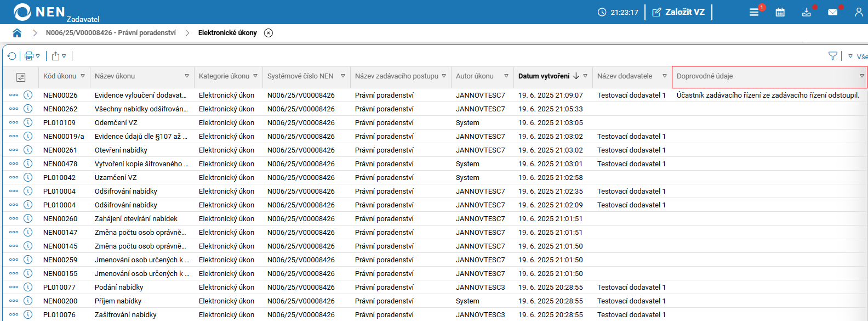The width and height of the screenshot is (868, 321).
Task: Open the user profile icon
Action: coord(859,12)
